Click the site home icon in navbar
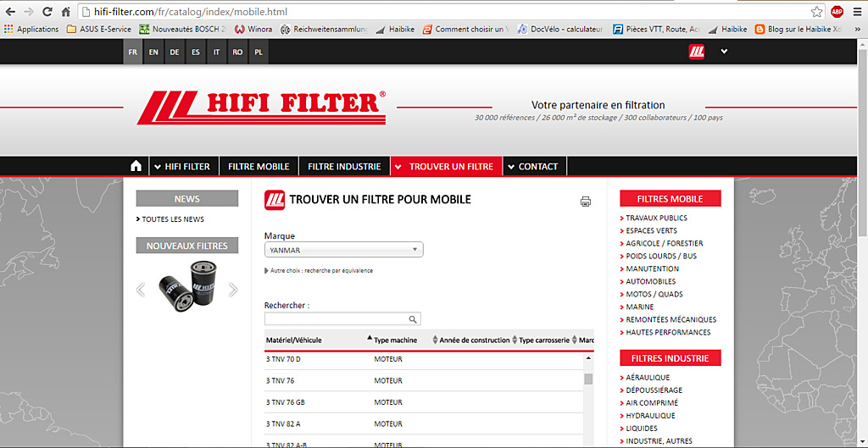 click(136, 166)
